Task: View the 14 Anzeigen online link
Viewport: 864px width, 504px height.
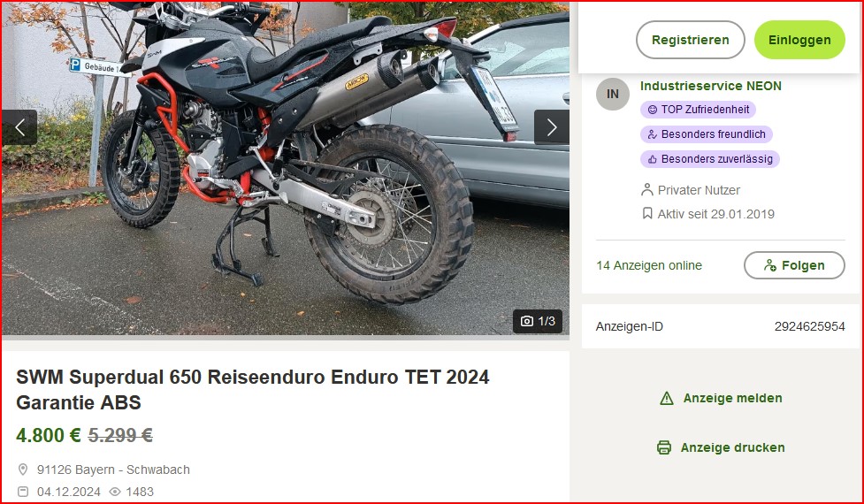Action: point(649,265)
